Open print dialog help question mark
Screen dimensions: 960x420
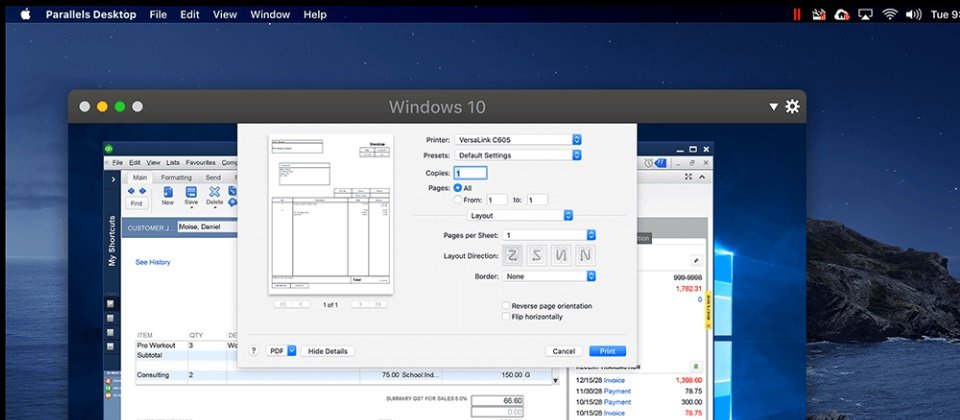253,351
